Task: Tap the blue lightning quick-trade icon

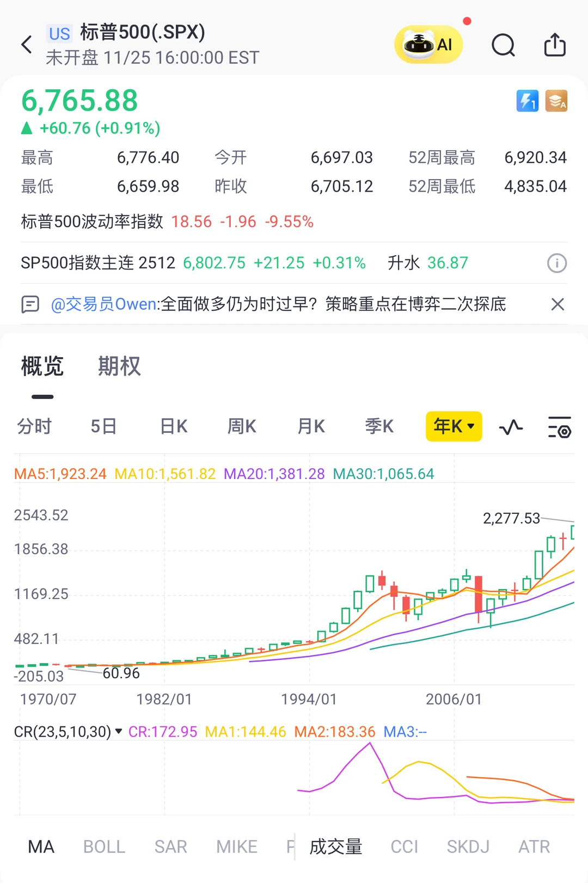Action: [527, 101]
